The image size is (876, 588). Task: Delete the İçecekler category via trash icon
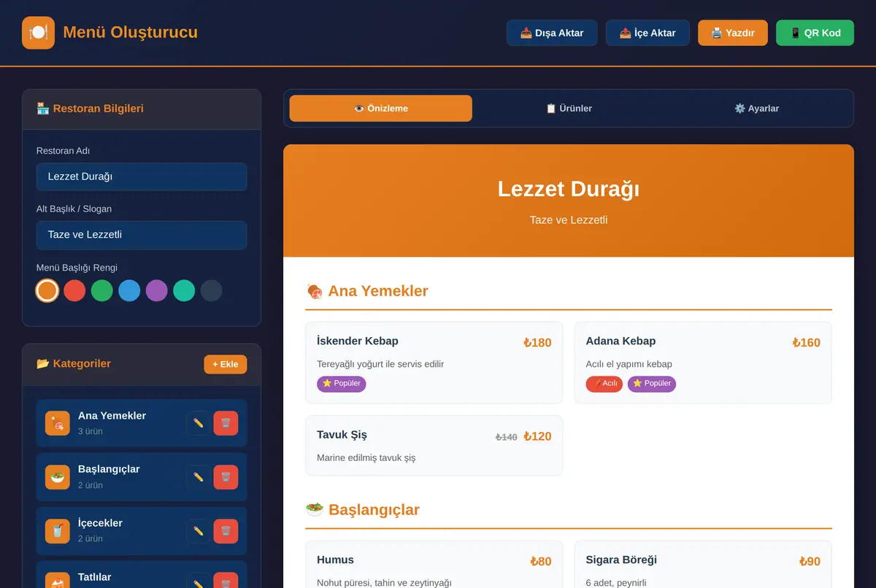click(x=226, y=531)
